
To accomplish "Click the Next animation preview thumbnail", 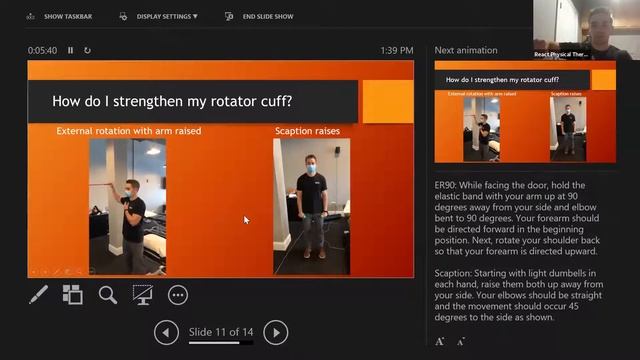I will pyautogui.click(x=525, y=112).
